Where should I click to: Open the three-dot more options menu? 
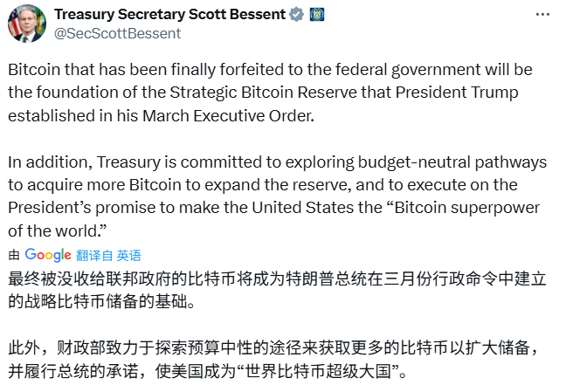[x=542, y=15]
